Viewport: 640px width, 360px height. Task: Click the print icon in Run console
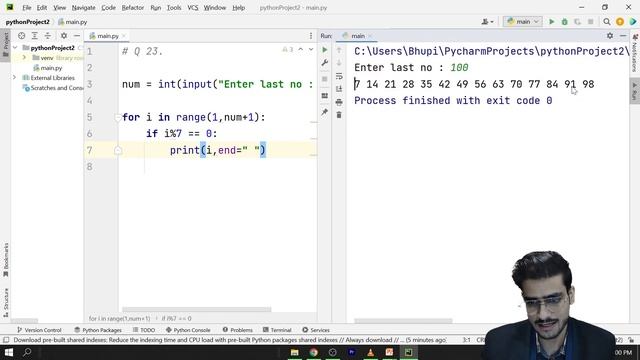(x=339, y=102)
